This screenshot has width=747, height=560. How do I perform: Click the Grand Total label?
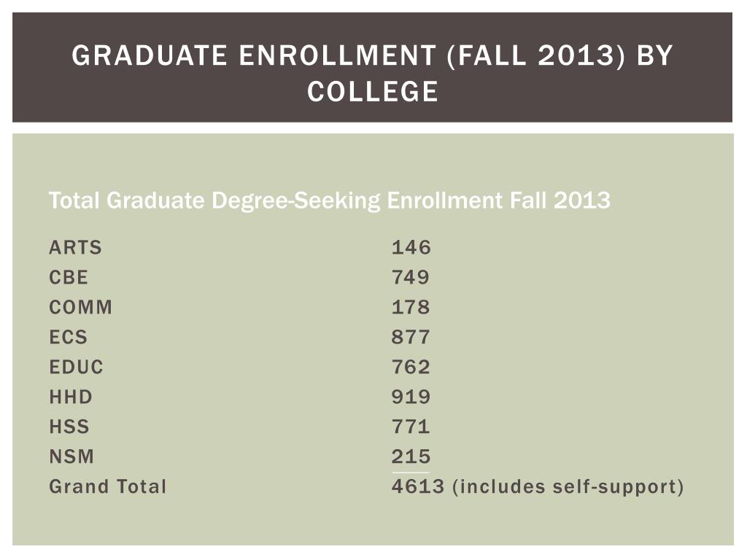tap(108, 486)
